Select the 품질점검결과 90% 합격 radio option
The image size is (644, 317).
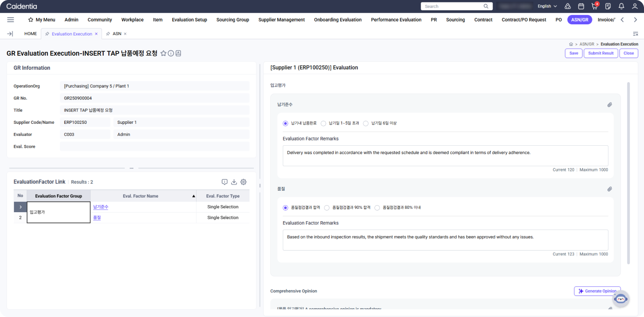[x=327, y=208]
